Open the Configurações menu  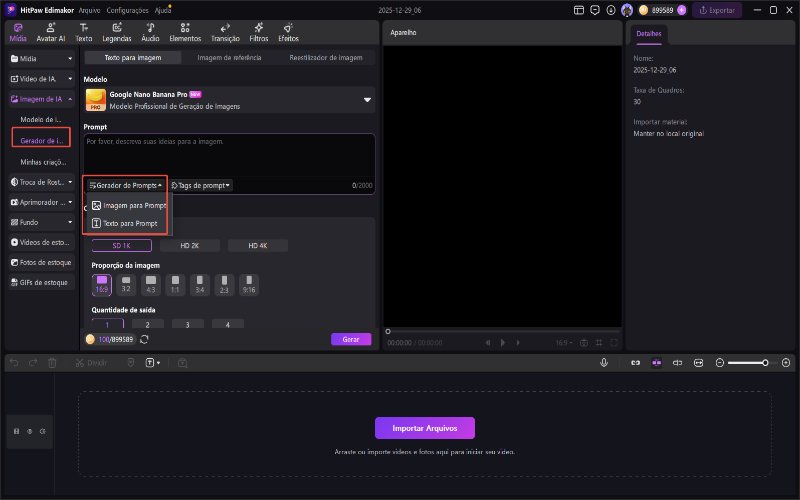128,10
